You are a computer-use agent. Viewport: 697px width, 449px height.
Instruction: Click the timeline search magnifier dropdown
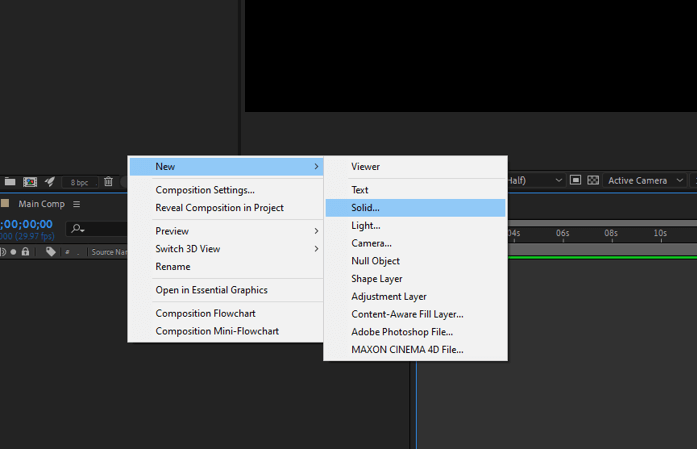click(x=78, y=229)
